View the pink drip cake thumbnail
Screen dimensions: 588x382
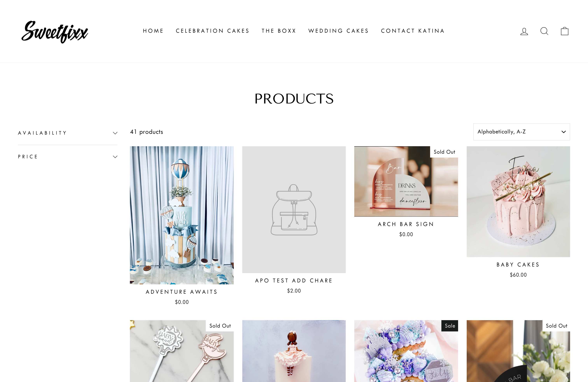518,202
